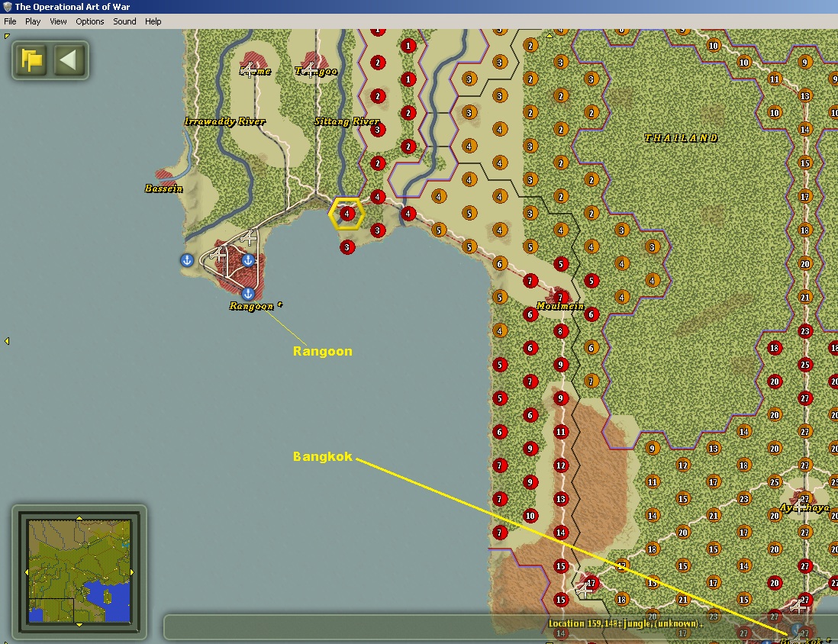Click the map scroll arrow on the left edge
This screenshot has height=644, width=838.
point(7,341)
